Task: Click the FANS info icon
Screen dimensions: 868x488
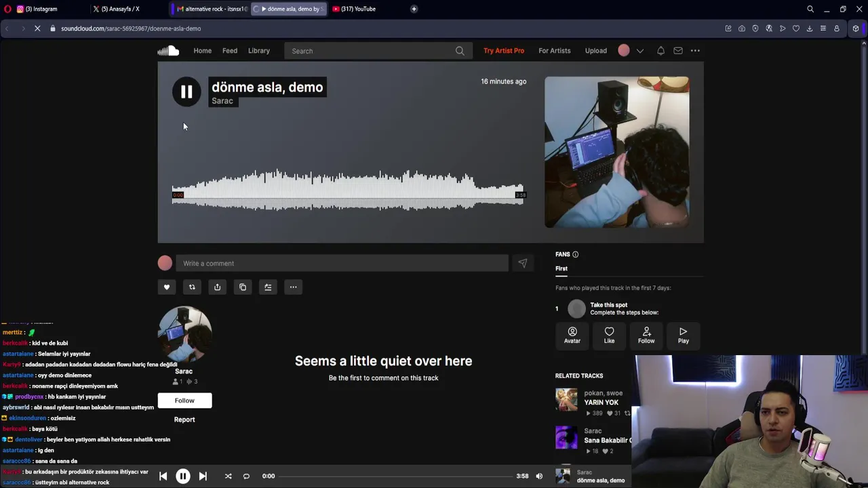Action: (575, 255)
